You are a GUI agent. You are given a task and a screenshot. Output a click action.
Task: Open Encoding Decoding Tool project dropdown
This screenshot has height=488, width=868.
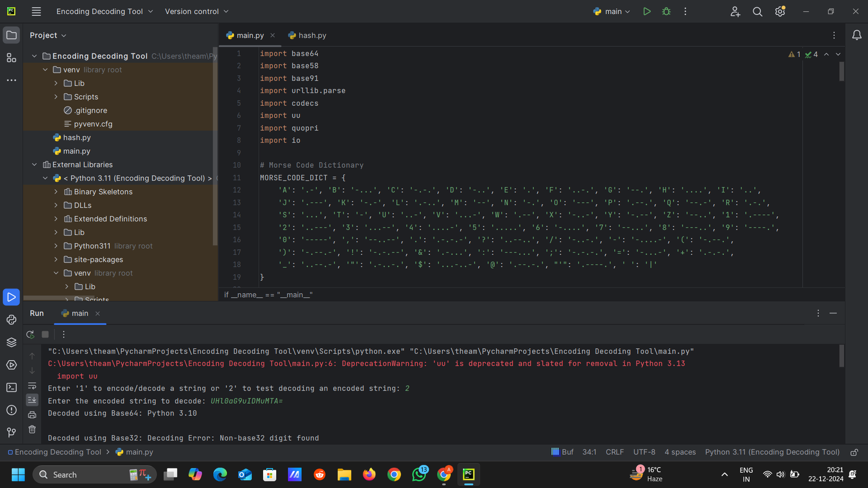pos(105,11)
